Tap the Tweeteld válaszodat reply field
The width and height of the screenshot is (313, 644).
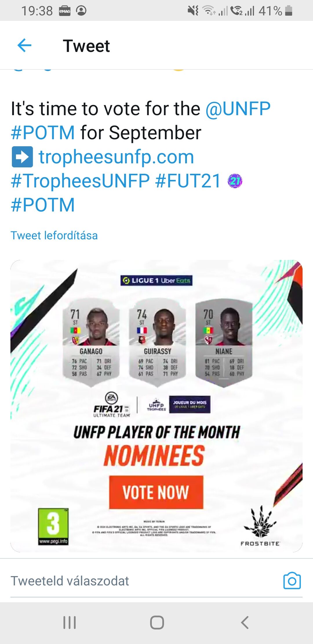(x=70, y=581)
